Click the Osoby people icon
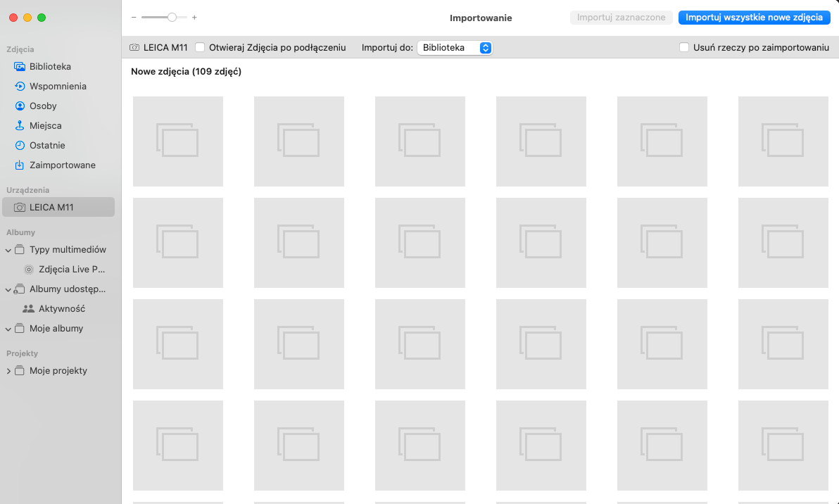The height and width of the screenshot is (504, 839). (20, 106)
